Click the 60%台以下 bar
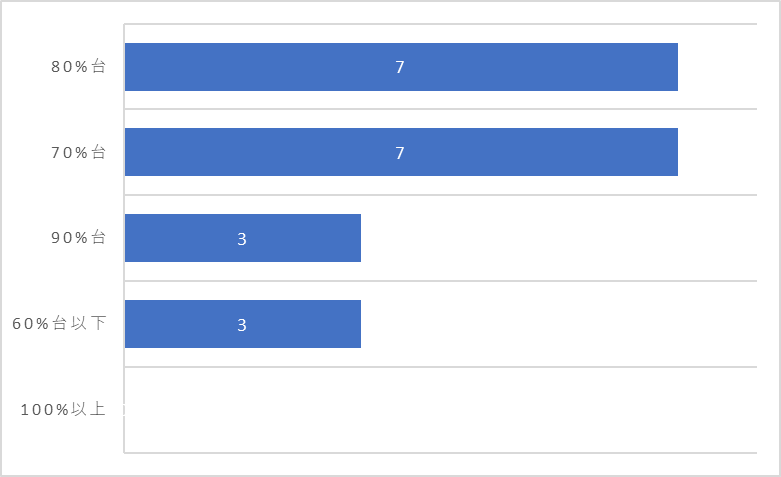Viewport: 781px width, 477px height. [x=243, y=324]
